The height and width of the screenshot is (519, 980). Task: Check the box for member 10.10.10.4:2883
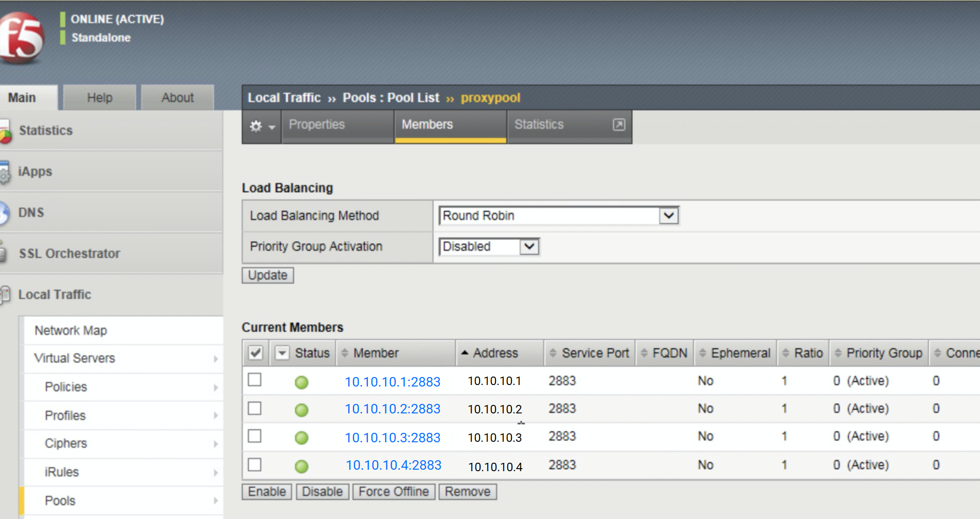pos(254,465)
